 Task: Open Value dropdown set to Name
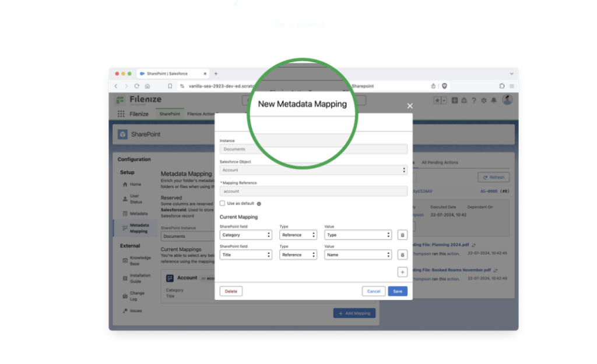click(x=357, y=255)
